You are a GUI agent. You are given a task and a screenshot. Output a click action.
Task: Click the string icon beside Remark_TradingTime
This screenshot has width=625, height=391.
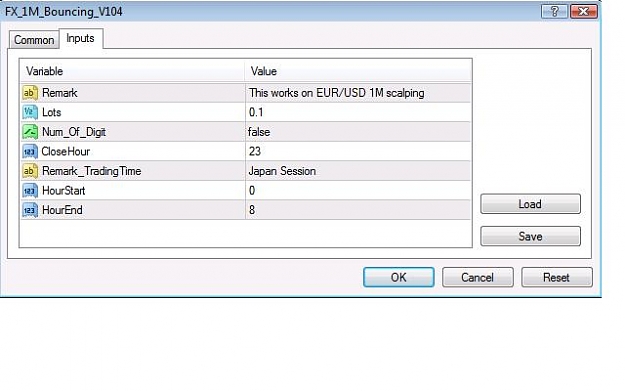[x=30, y=171]
